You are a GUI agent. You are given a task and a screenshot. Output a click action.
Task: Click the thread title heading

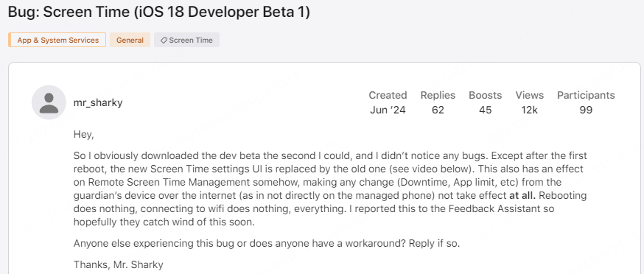159,13
